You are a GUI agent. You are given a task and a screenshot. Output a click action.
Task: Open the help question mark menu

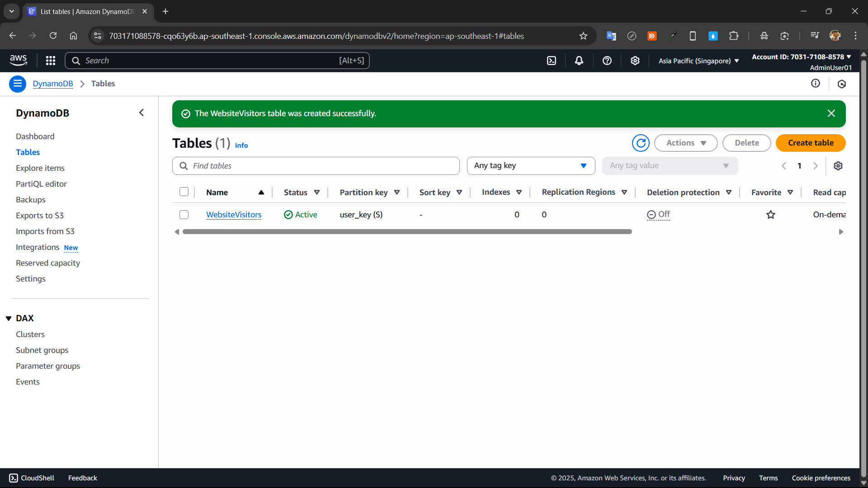pos(607,61)
